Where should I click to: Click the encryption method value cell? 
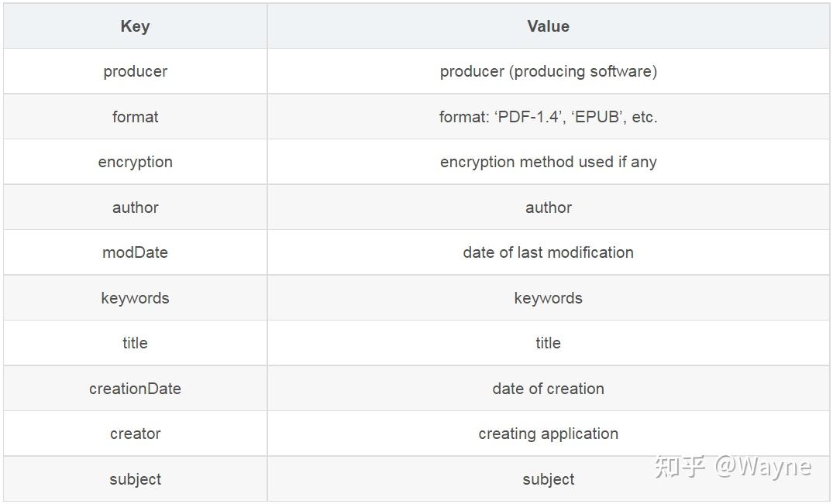click(x=548, y=162)
